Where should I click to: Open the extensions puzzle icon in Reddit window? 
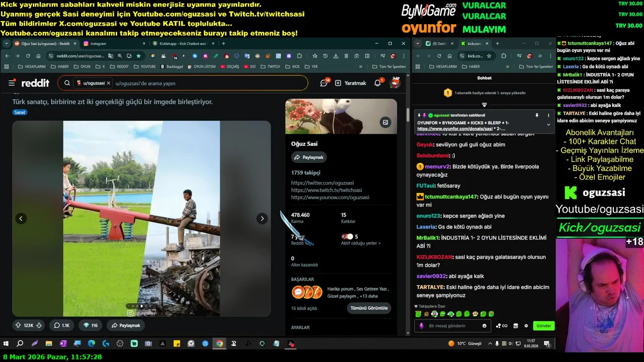click(x=299, y=56)
